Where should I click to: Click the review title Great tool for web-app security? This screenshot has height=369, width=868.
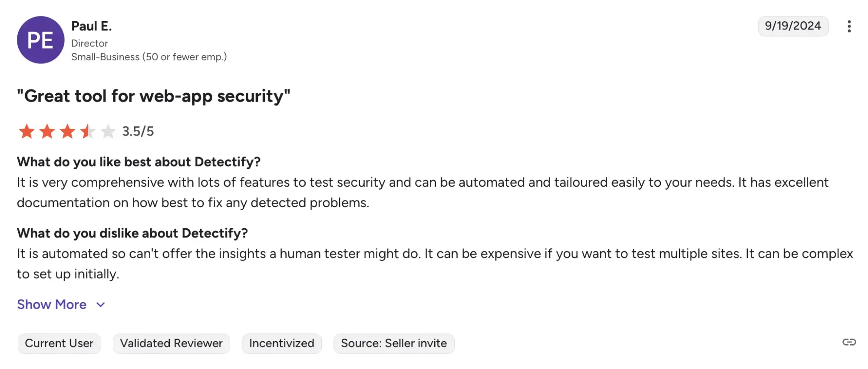(x=153, y=96)
